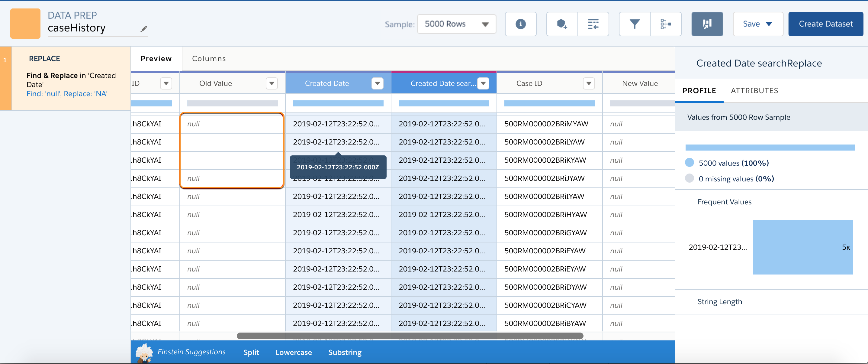
Task: Click the profile value distribution bar
Action: point(770,148)
